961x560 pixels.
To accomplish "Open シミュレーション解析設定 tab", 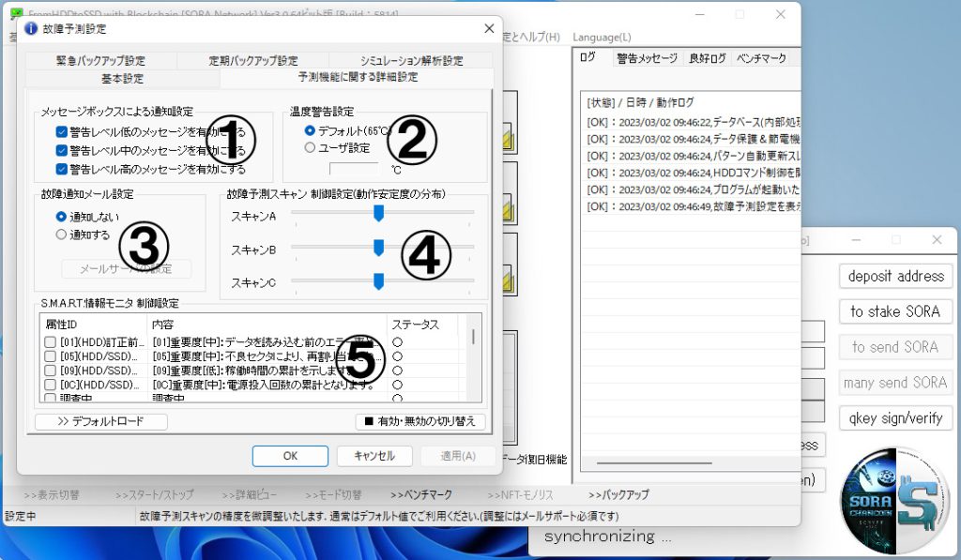I will pyautogui.click(x=411, y=60).
